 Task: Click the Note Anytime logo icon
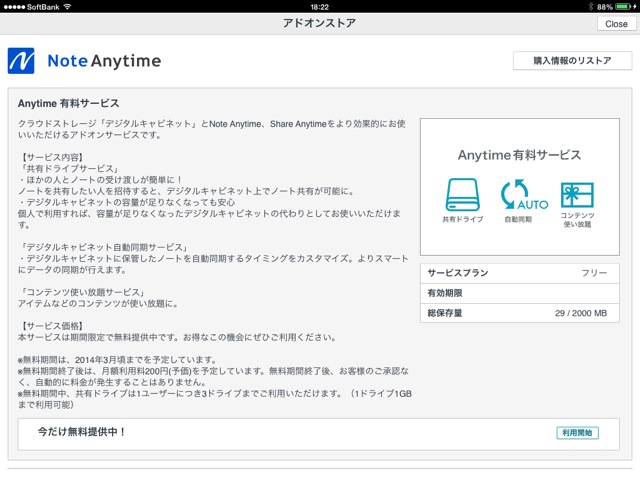21,61
